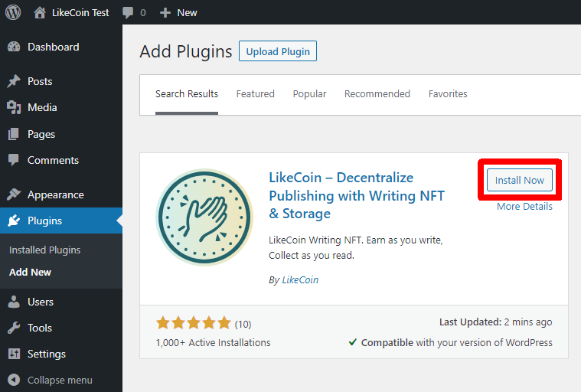Click the Media library icon
This screenshot has height=392, width=581.
(14, 107)
